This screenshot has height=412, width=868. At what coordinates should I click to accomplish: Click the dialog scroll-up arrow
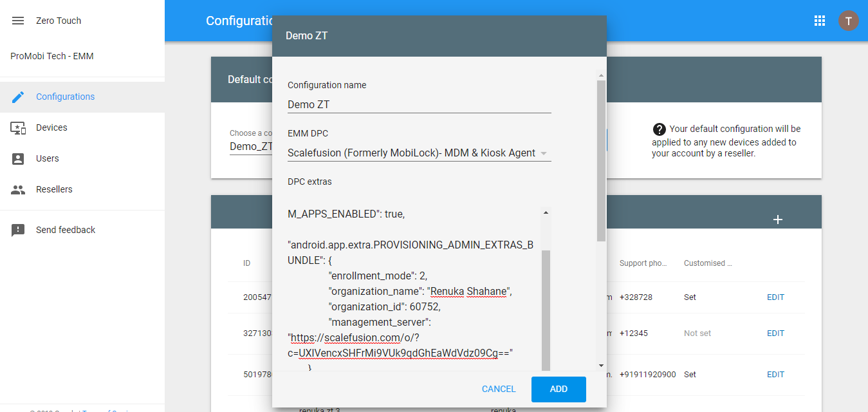tap(601, 75)
